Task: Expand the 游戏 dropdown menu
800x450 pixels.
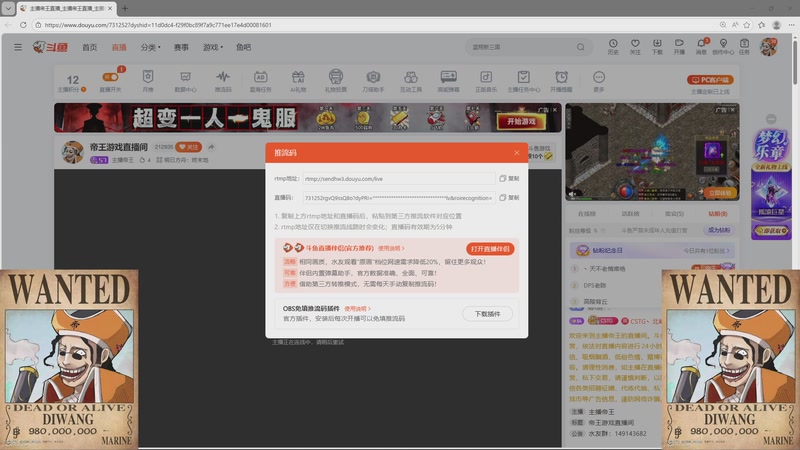Action: pos(213,47)
